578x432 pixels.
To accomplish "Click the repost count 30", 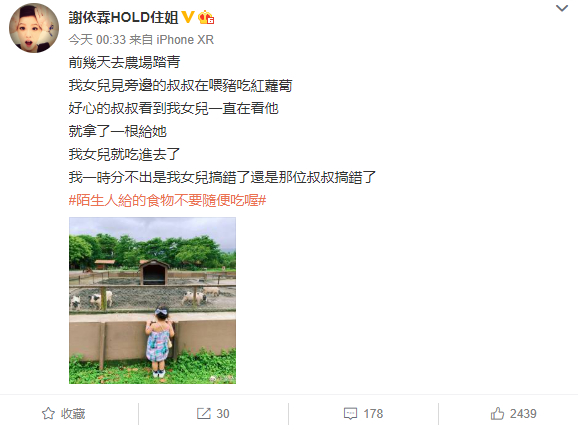I will click(223, 414).
